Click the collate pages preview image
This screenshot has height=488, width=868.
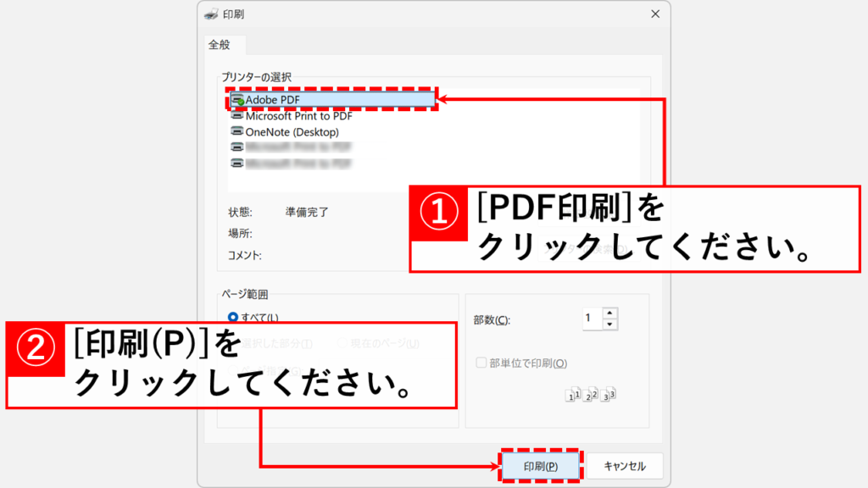(x=590, y=394)
